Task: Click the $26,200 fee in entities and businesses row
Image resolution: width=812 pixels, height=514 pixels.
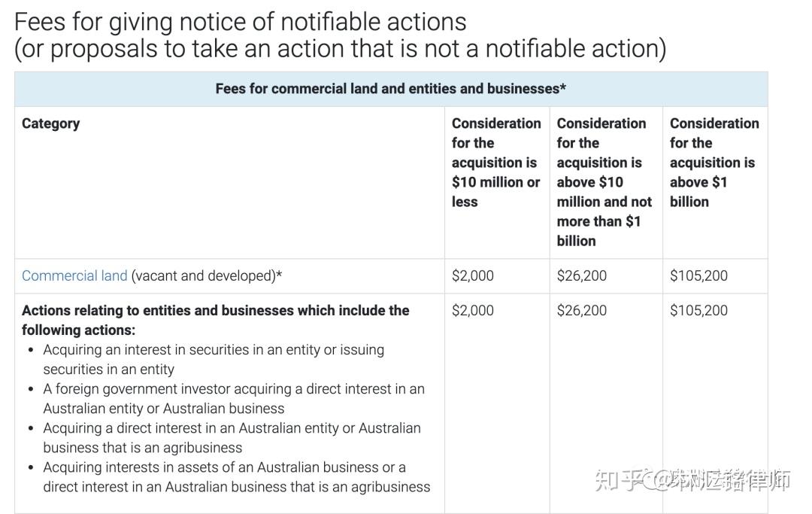Action: pos(581,310)
